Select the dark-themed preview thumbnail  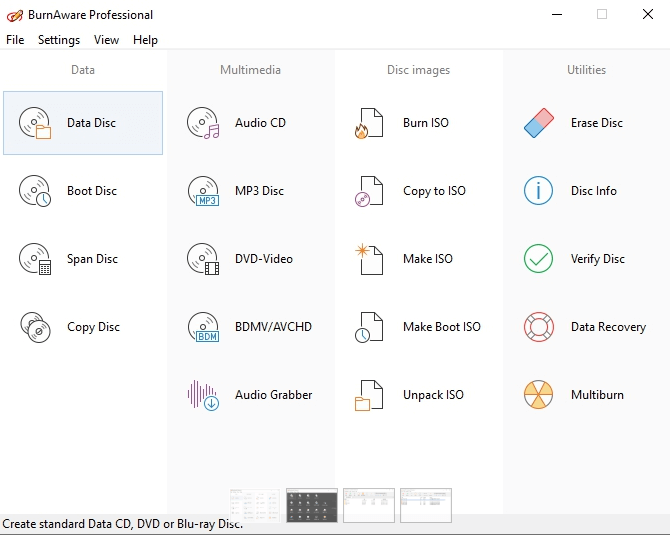(311, 505)
